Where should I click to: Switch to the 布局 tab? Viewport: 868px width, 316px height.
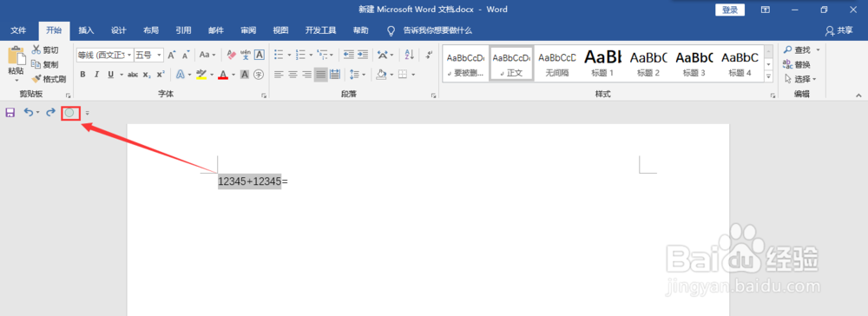click(151, 30)
